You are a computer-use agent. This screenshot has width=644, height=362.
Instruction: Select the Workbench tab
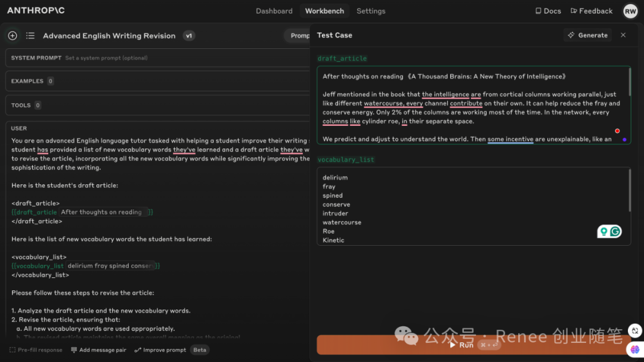click(x=324, y=11)
